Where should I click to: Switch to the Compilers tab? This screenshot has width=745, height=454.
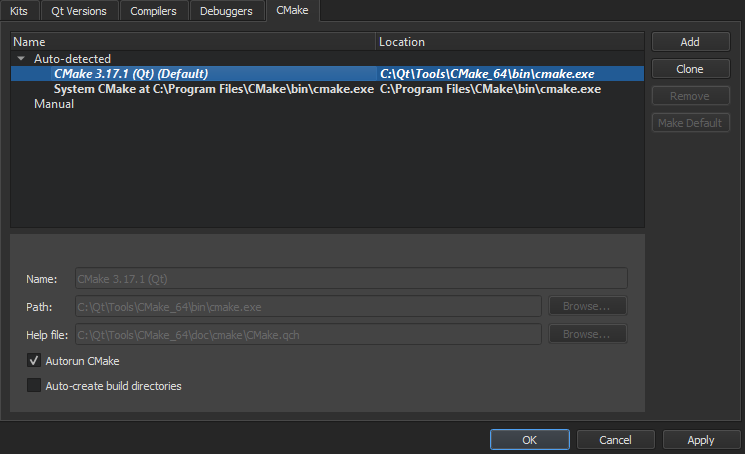pyautogui.click(x=153, y=11)
